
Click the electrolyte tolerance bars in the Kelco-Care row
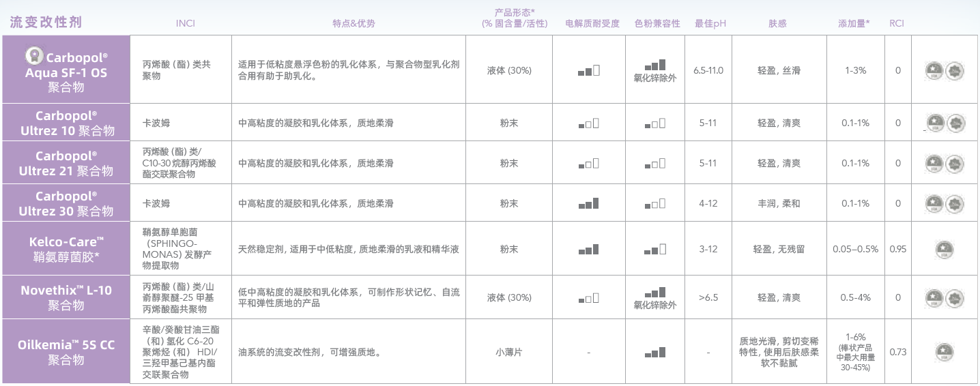588,249
